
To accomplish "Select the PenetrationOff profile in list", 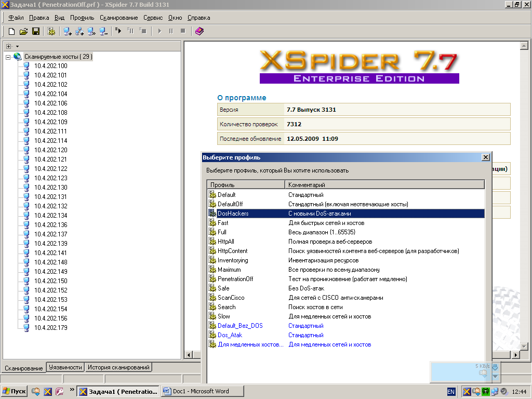I will pos(235,279).
